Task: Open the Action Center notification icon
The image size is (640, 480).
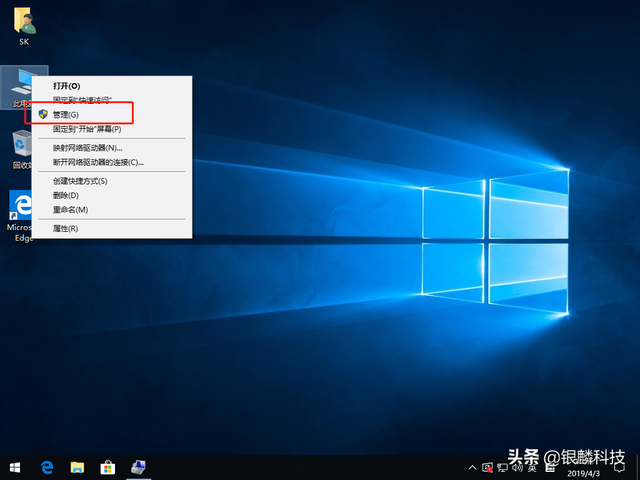Action: coord(620,468)
